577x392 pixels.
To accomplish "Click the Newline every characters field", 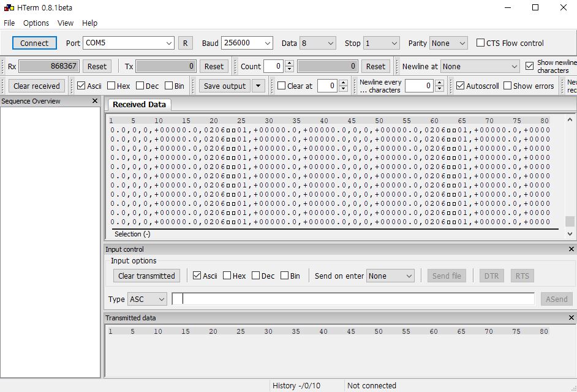I will 420,86.
